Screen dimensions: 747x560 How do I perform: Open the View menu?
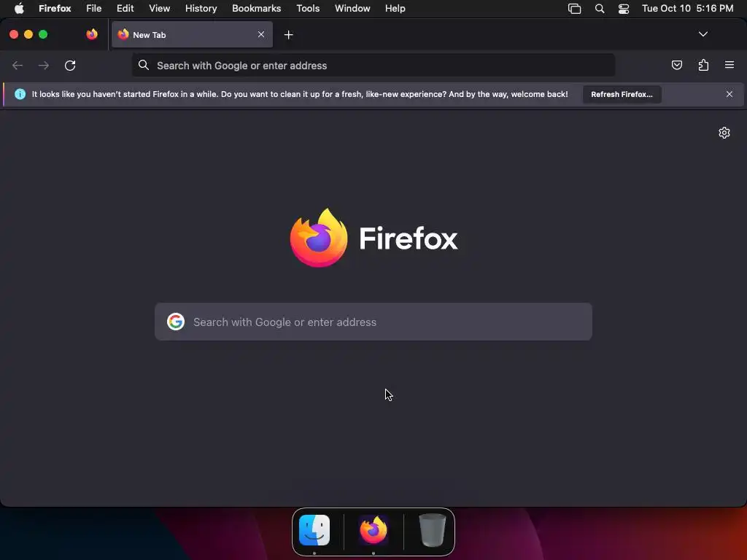159,8
